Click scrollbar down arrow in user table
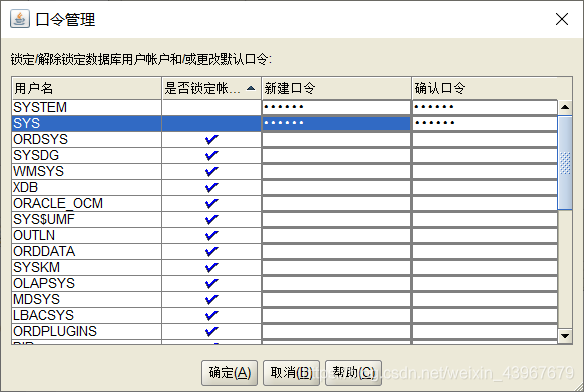 (565, 336)
